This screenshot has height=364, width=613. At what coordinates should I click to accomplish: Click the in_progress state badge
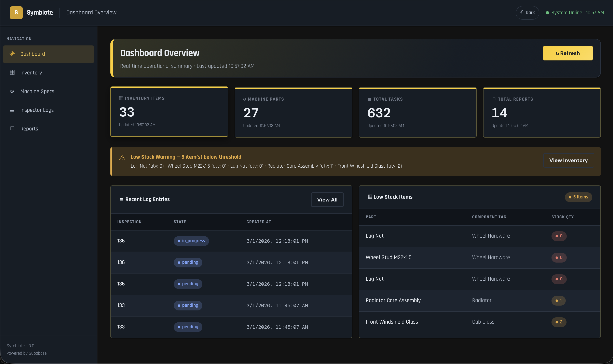(191, 241)
